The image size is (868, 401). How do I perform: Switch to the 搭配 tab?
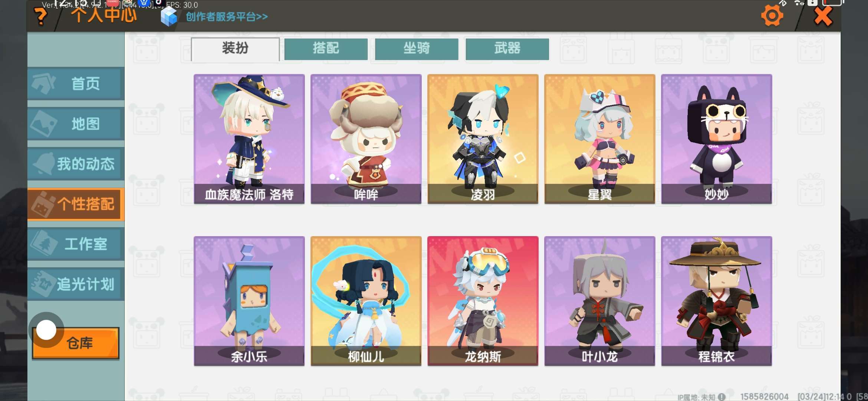coord(326,49)
